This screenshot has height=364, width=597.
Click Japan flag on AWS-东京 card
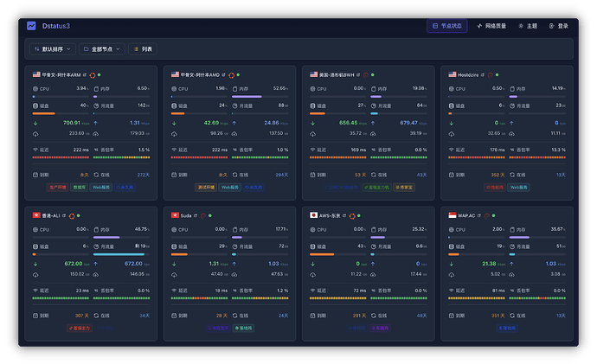313,215
